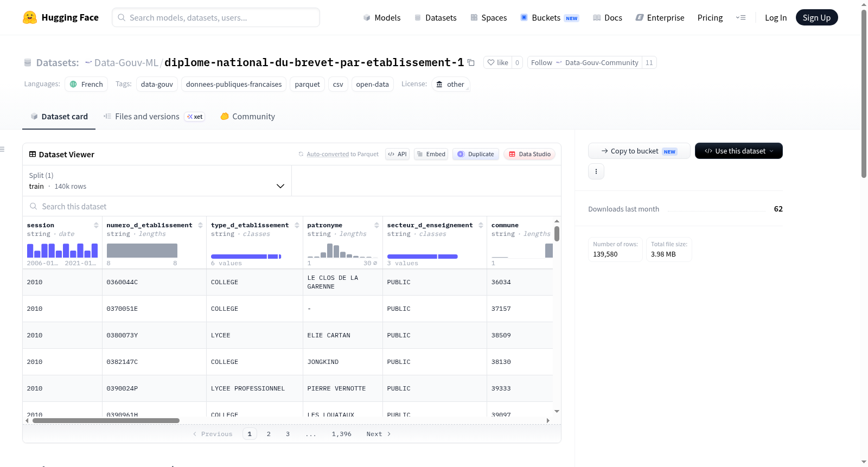Go to Datasets in navigation

point(436,17)
